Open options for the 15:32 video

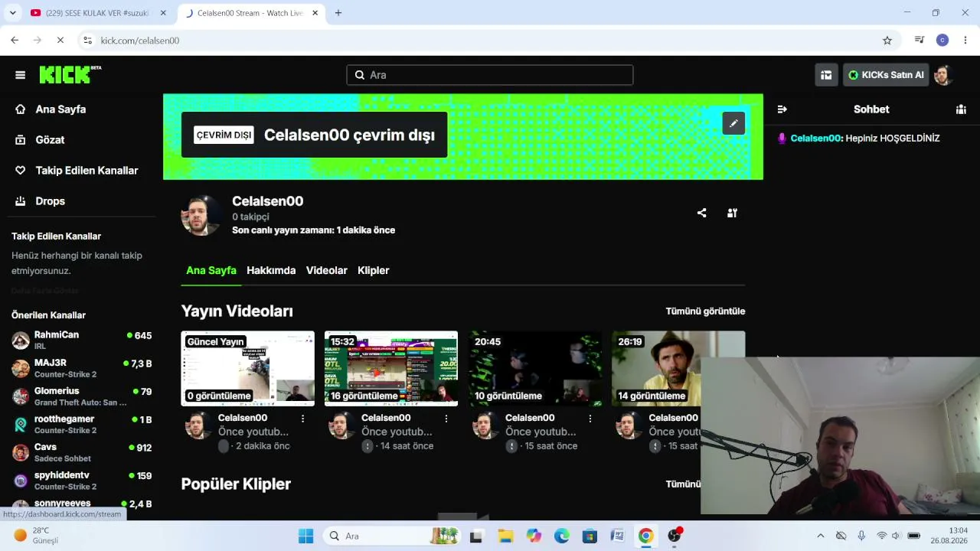(x=446, y=419)
